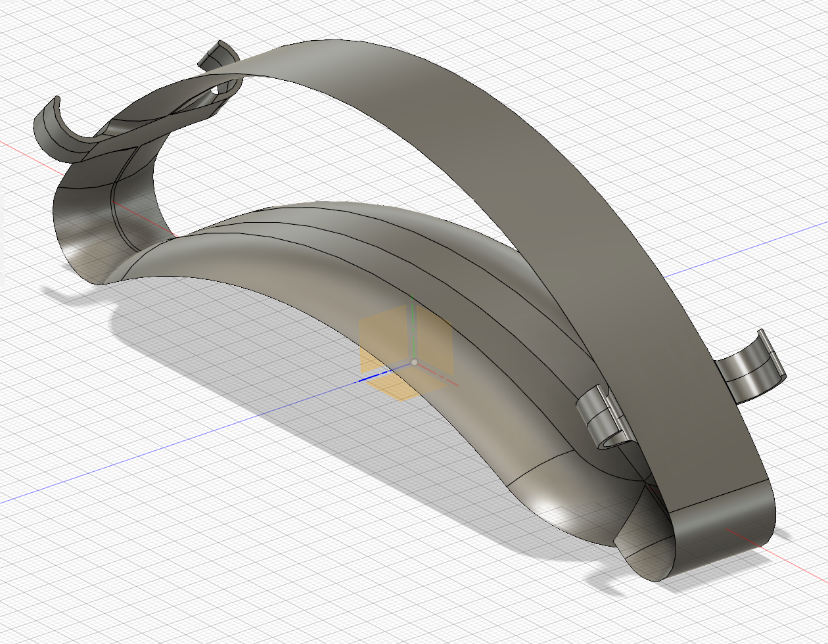The image size is (828, 644).
Task: Select the small clip on far right
Action: tap(750, 367)
